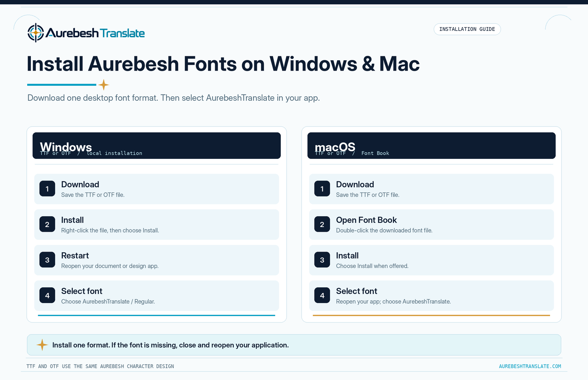Click 'local installation' in the Windows header
The image size is (588, 380).
(114, 153)
